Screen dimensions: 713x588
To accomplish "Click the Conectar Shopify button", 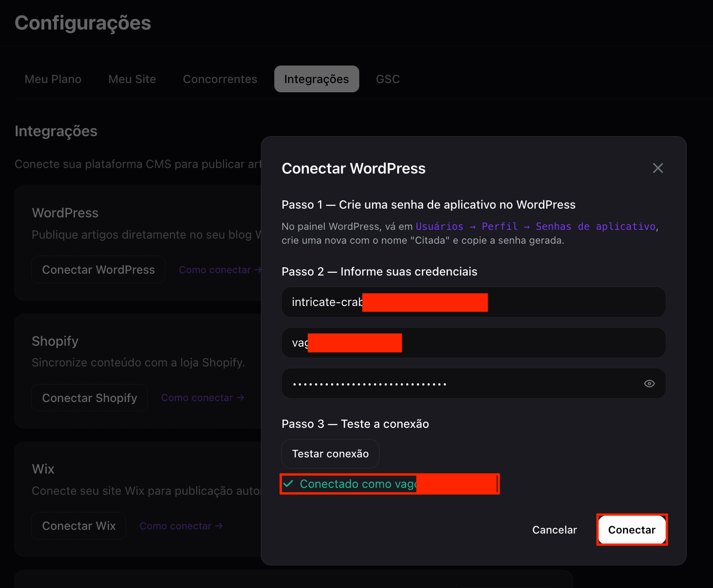I will (90, 398).
